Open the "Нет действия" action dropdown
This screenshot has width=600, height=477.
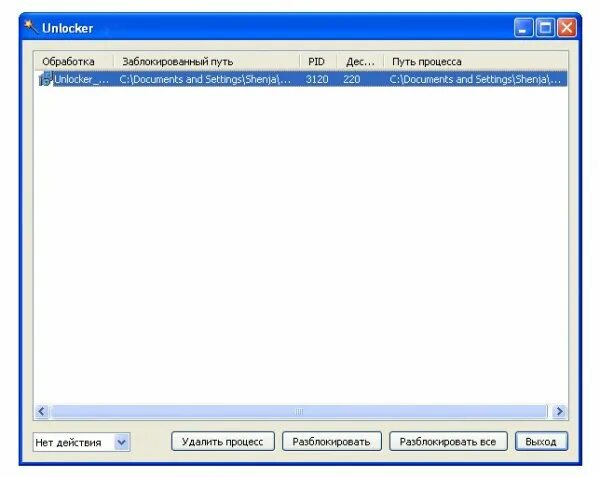pyautogui.click(x=82, y=442)
